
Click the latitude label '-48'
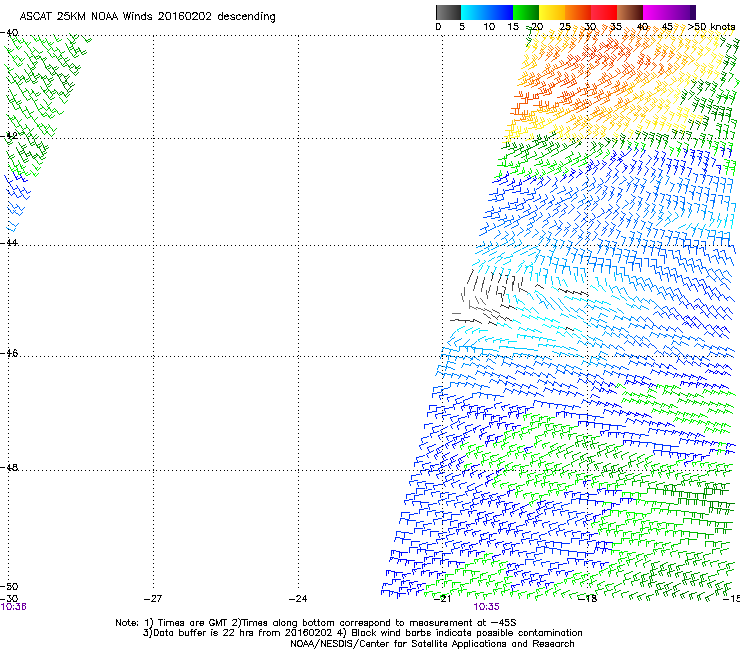pyautogui.click(x=9, y=467)
